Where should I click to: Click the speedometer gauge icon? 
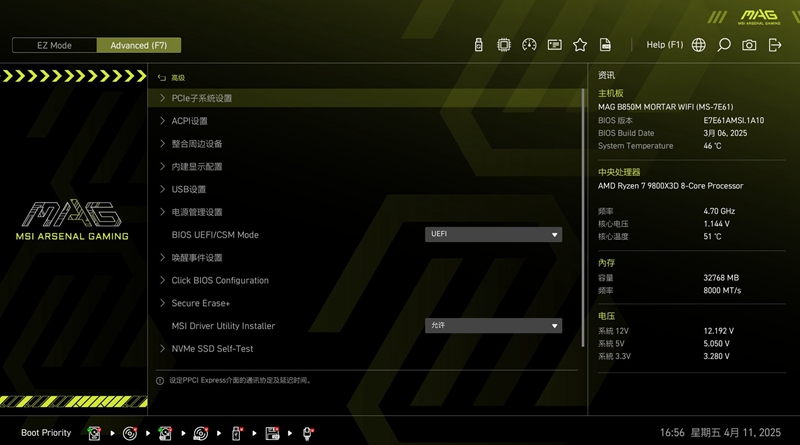point(530,45)
